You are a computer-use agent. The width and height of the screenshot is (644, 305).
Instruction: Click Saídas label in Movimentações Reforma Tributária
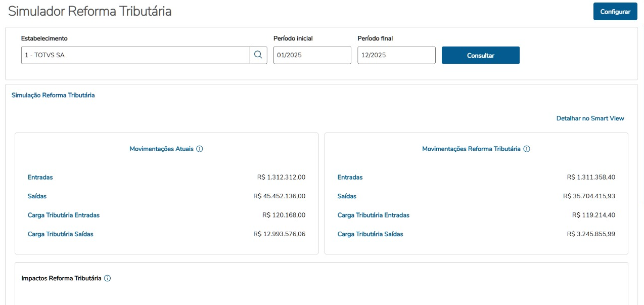pyautogui.click(x=347, y=196)
